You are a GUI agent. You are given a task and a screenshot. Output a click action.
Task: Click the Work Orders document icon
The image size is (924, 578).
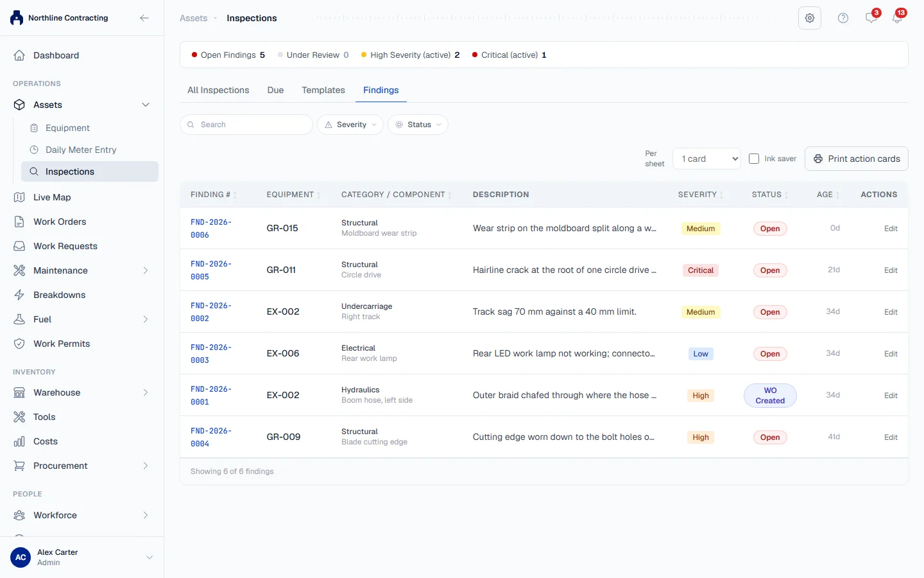[19, 222]
